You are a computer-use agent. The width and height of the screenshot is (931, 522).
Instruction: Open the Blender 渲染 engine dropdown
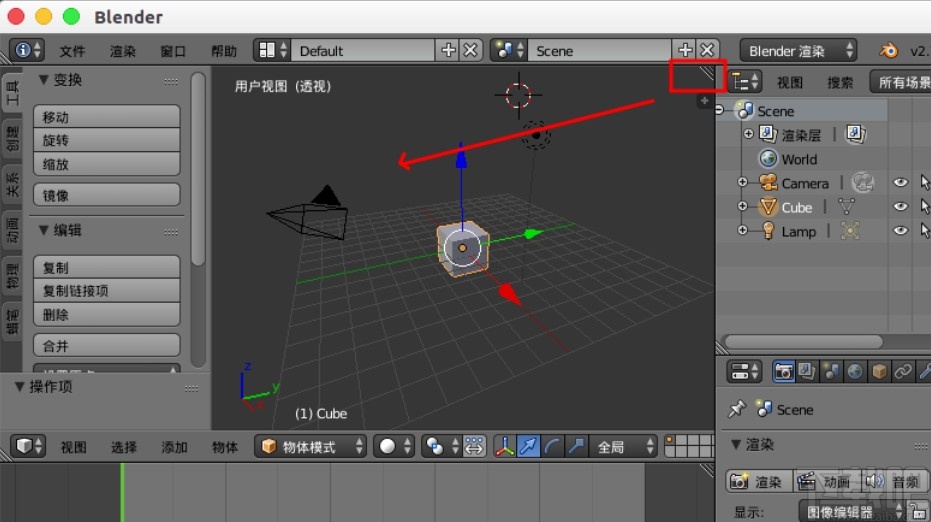[799, 51]
